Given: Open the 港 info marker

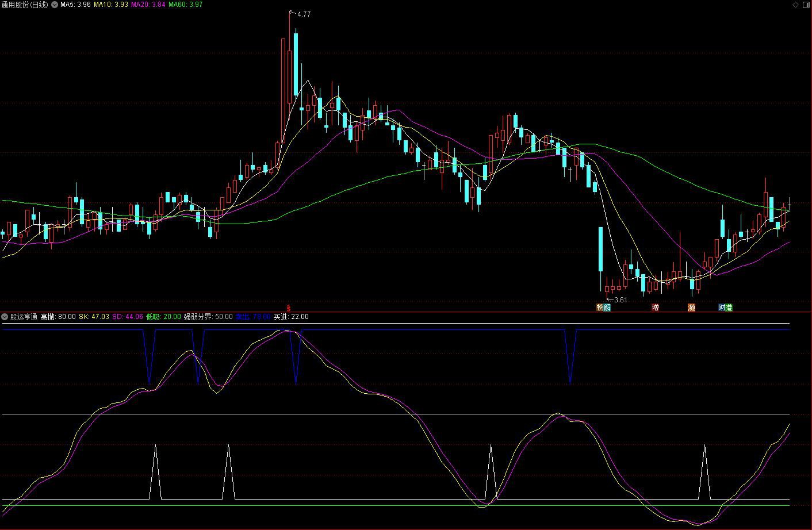Looking at the screenshot, I should click(x=729, y=308).
